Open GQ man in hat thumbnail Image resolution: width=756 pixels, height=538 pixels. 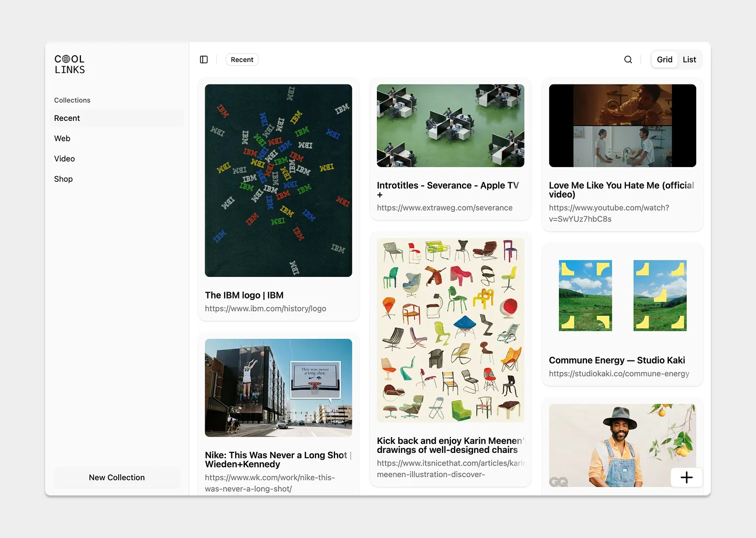point(623,446)
